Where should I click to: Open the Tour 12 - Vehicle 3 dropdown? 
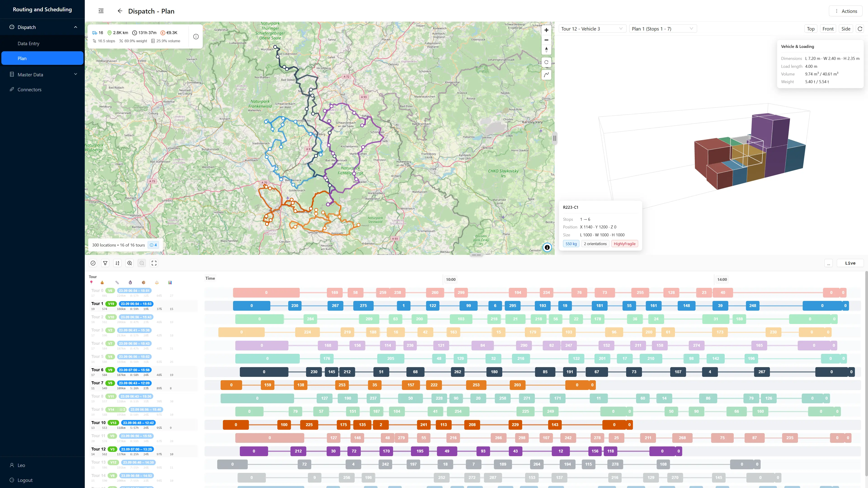coord(592,29)
